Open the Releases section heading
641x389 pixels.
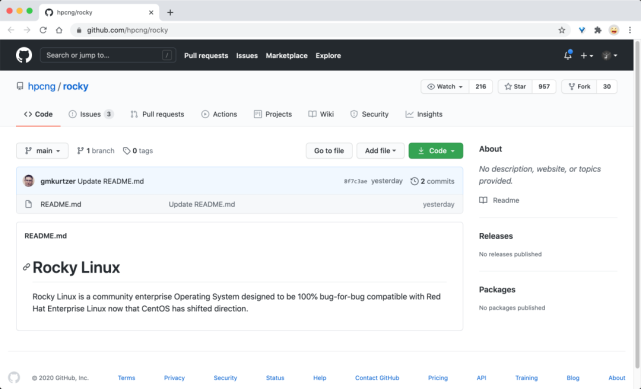point(496,236)
